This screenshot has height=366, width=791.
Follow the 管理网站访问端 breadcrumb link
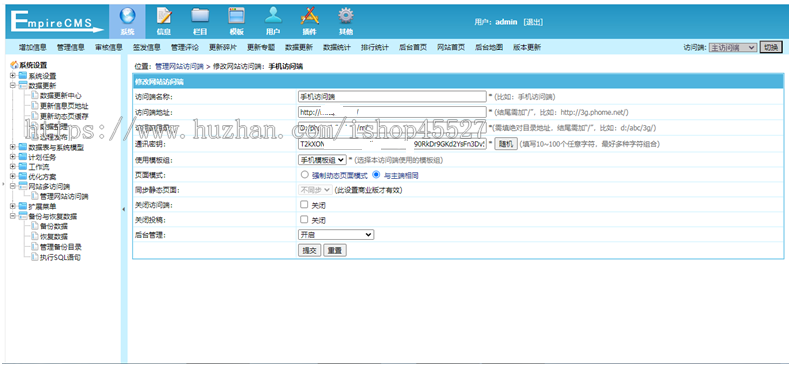[x=179, y=66]
